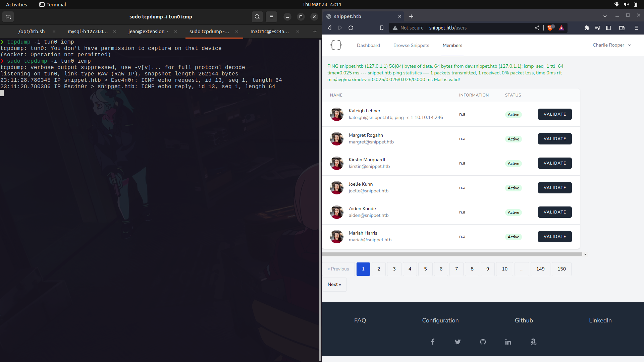
Task: Open Brave Shields panel
Action: pyautogui.click(x=550, y=28)
